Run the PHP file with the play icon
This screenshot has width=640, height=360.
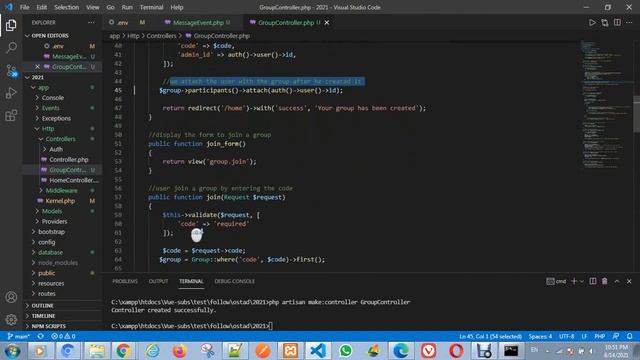[x=592, y=23]
